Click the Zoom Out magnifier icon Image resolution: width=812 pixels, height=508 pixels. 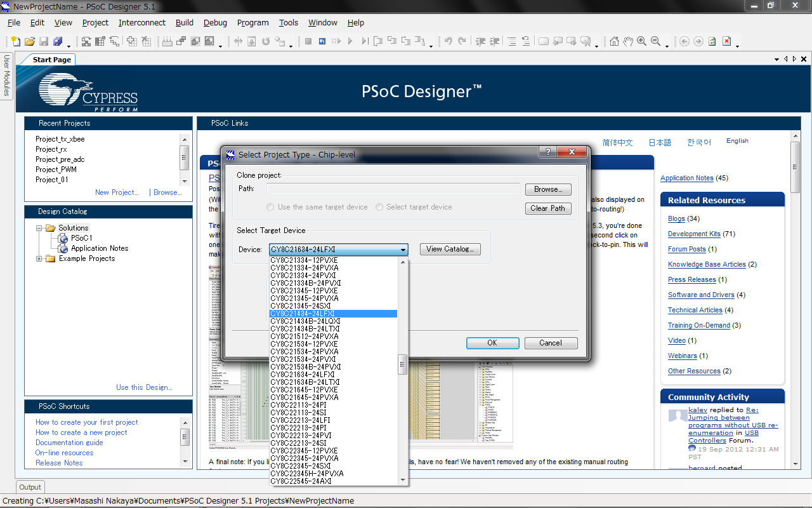[655, 41]
